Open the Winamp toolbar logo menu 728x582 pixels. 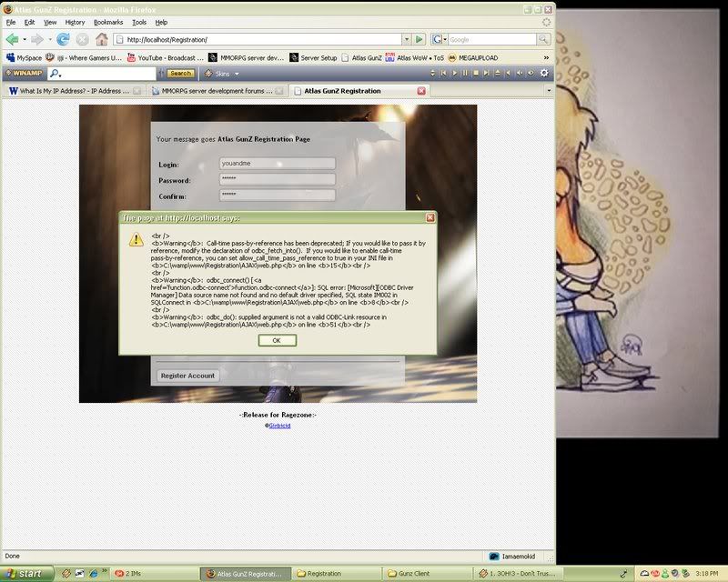[x=24, y=73]
